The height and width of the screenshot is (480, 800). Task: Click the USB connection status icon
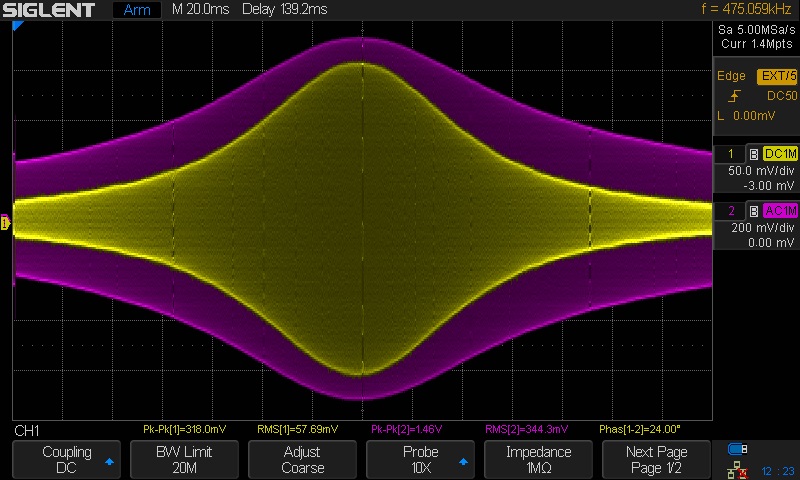(738, 449)
